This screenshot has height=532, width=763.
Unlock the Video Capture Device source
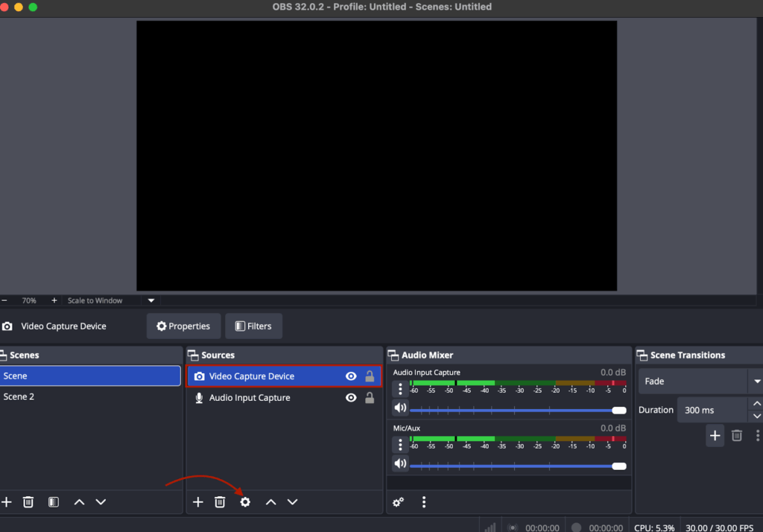[370, 376]
